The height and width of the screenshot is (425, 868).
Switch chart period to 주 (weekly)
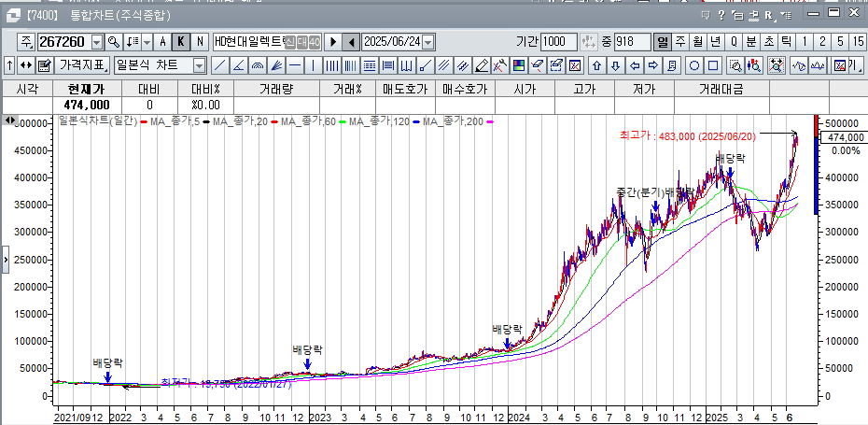(x=680, y=42)
